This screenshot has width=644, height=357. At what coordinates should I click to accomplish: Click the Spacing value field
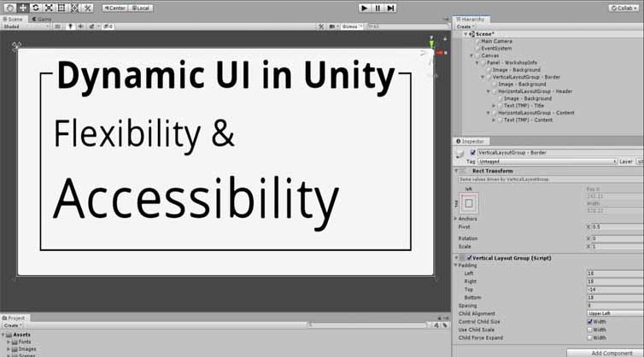click(615, 306)
